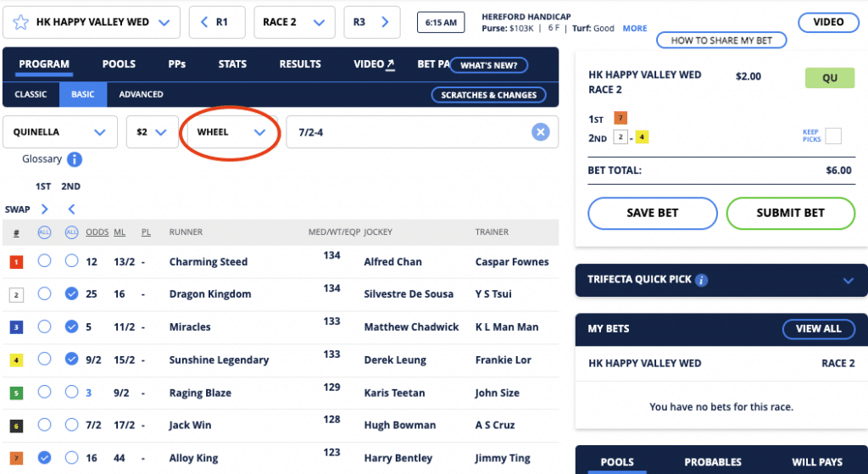
Task: Open the RESULTS tab
Action: coord(300,64)
